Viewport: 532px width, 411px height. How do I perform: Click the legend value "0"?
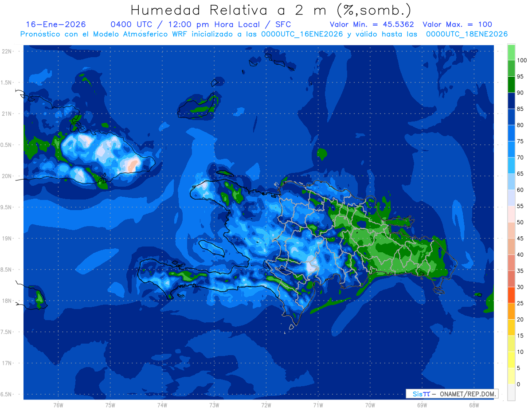point(519,384)
